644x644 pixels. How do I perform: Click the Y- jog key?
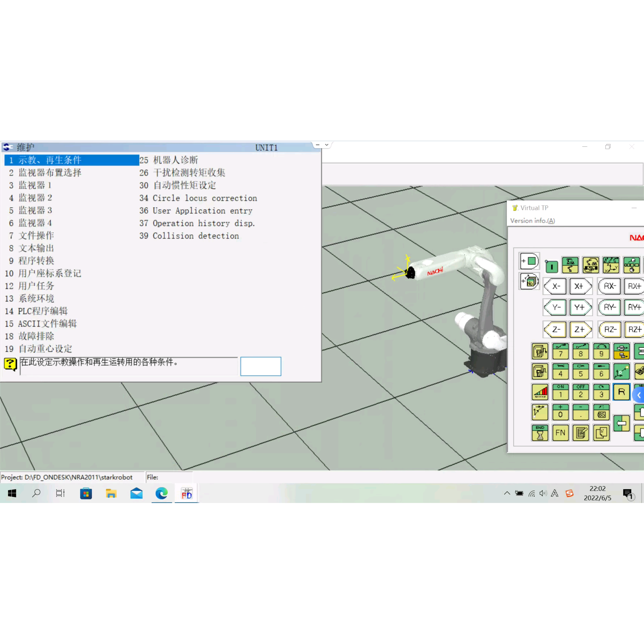coord(555,307)
